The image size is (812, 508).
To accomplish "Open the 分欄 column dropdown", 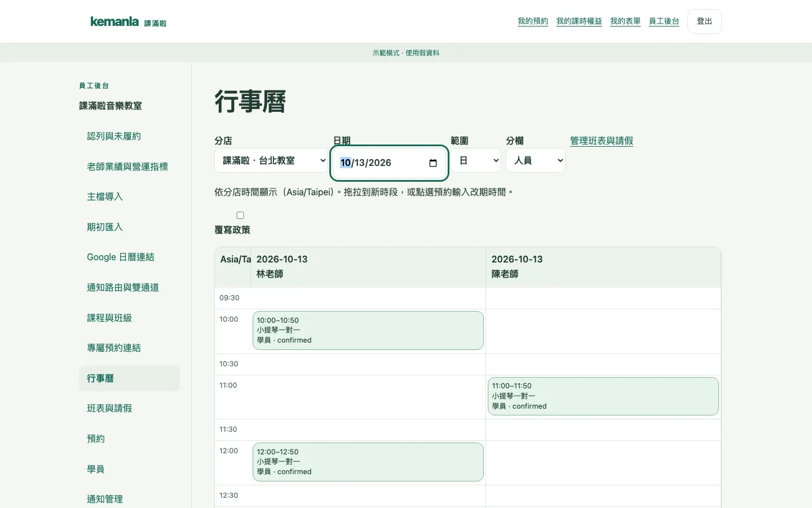I will (536, 160).
